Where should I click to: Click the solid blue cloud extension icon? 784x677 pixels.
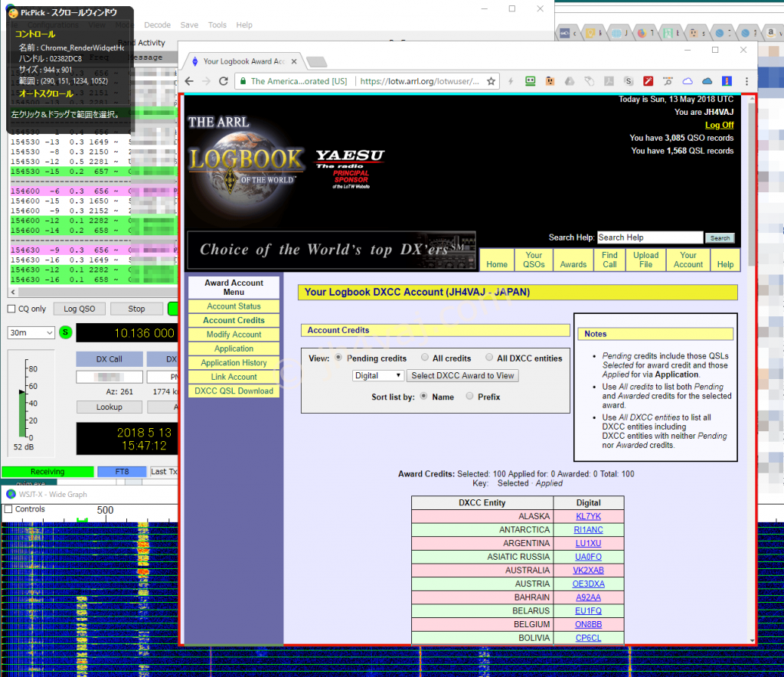(x=707, y=81)
